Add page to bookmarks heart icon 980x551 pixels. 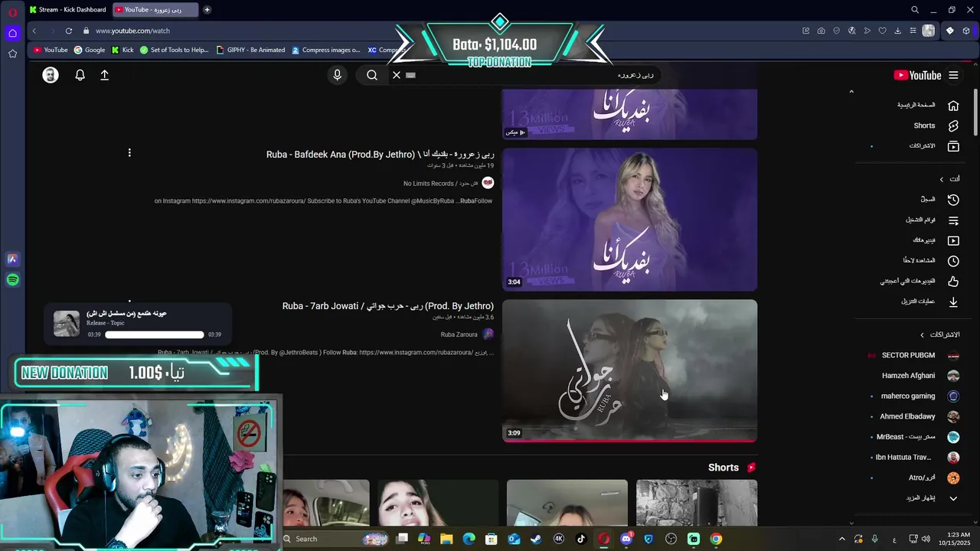point(882,31)
